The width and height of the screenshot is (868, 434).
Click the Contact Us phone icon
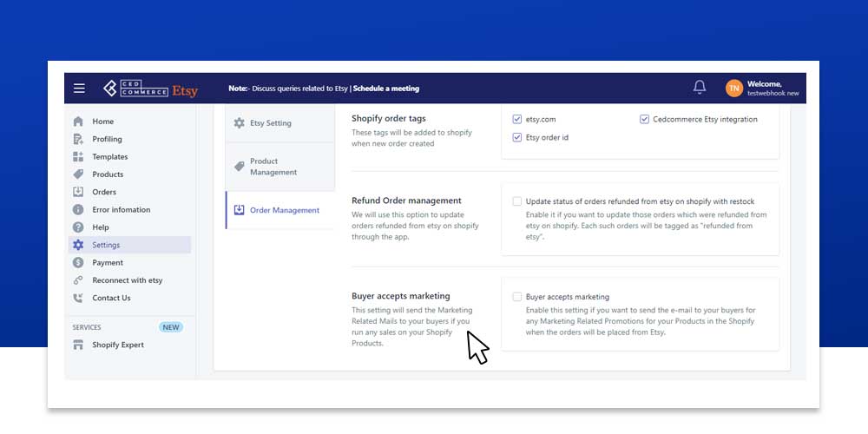point(78,298)
